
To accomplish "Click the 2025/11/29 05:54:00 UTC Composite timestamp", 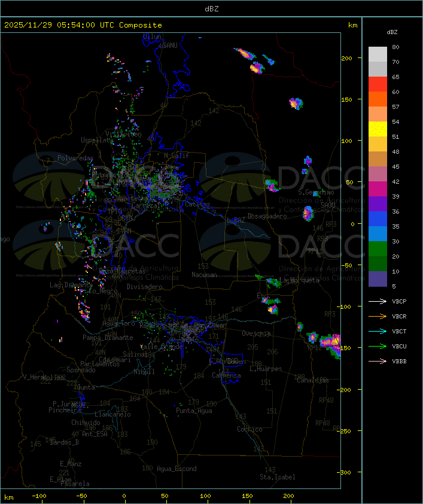I will [83, 25].
